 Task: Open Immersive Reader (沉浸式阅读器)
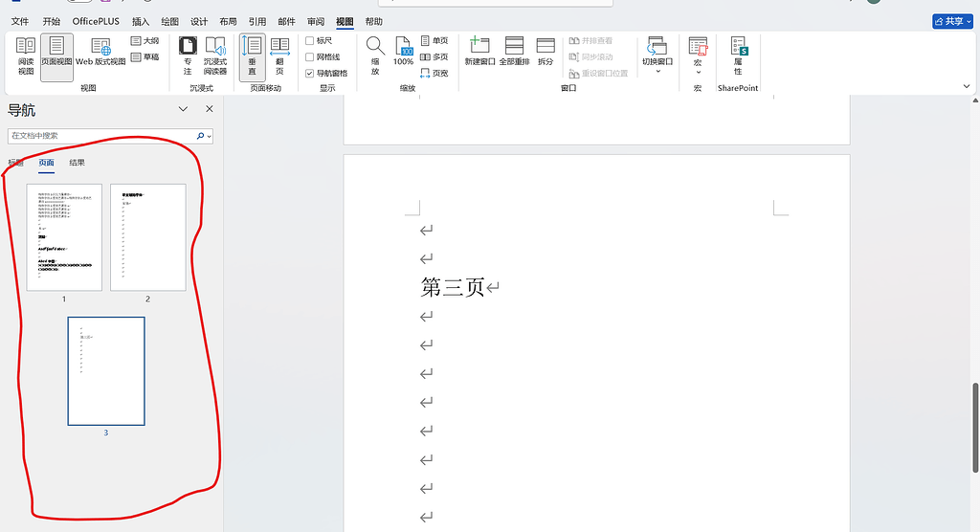click(215, 56)
